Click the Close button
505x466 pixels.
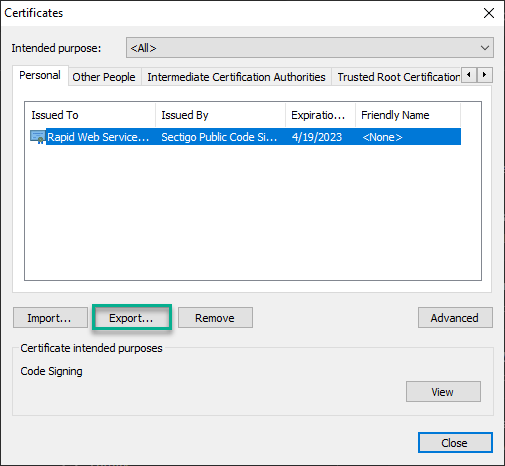[x=455, y=443]
